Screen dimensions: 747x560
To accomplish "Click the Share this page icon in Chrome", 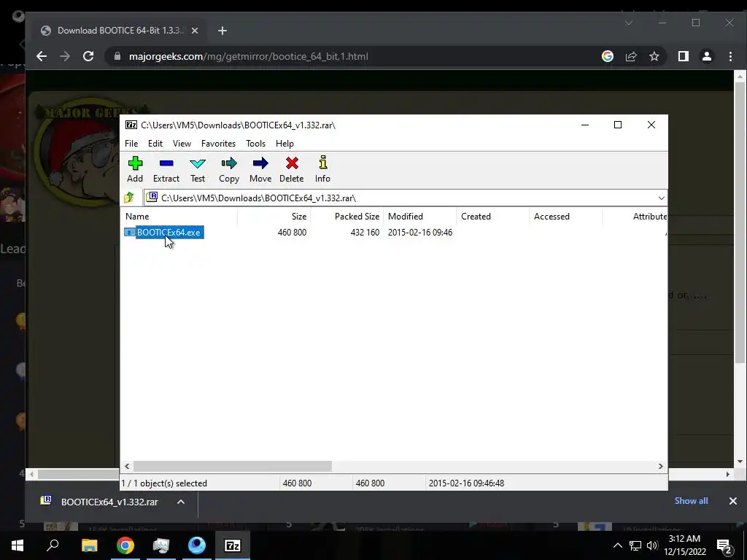I will pyautogui.click(x=631, y=56).
